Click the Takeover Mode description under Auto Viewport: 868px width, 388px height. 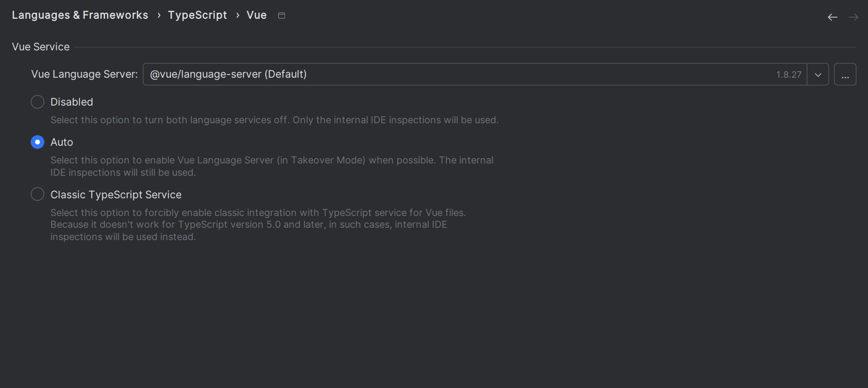[x=272, y=166]
